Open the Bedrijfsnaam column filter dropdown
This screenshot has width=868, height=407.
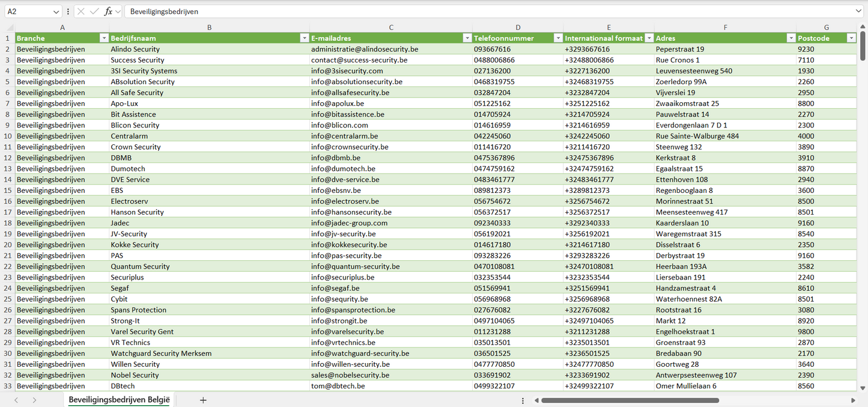(304, 38)
